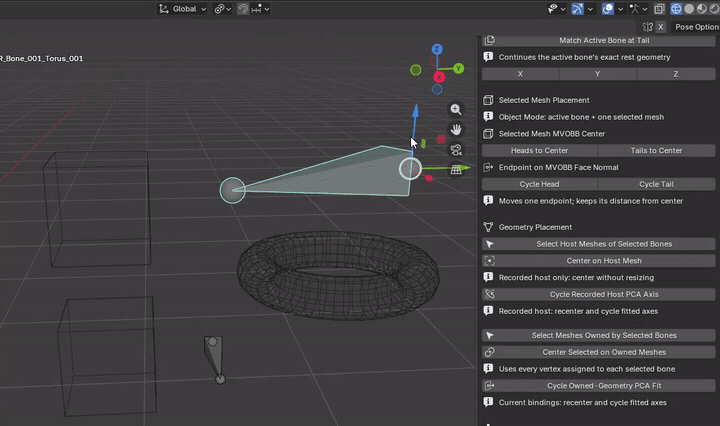Click the pose mirror butterfly icon

(647, 27)
